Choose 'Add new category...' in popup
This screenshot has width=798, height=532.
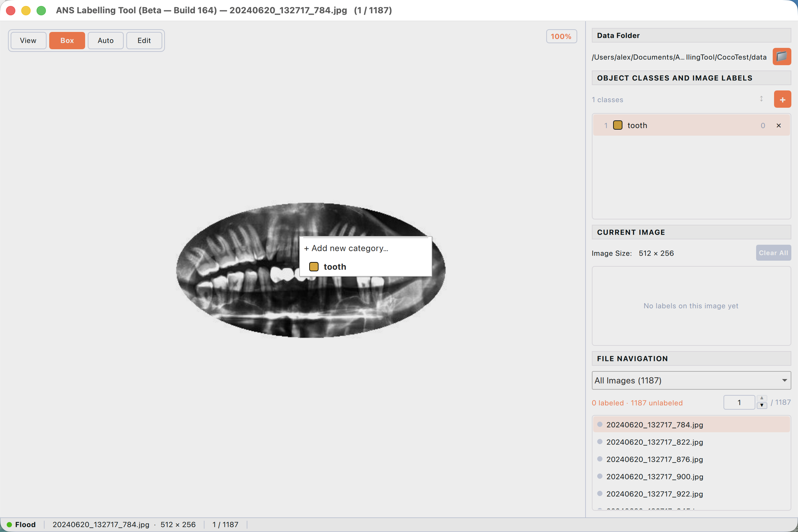tap(365, 248)
